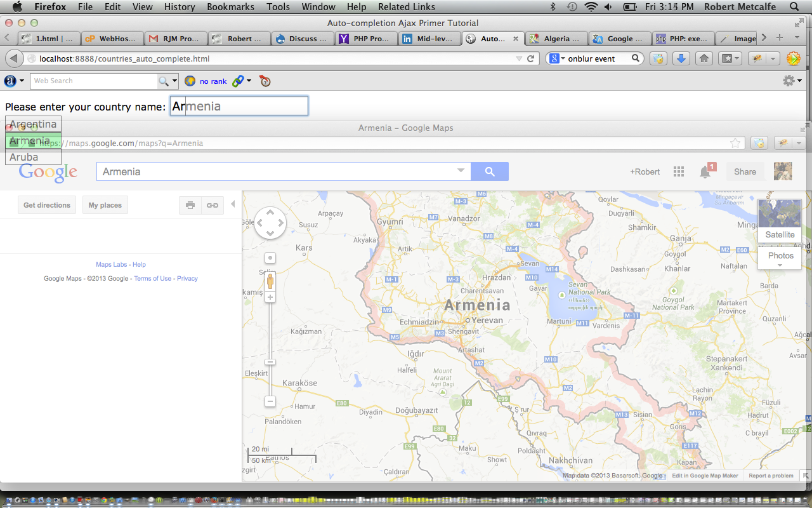Click the country name input field
Screen dimensions: 812x508
pos(239,106)
